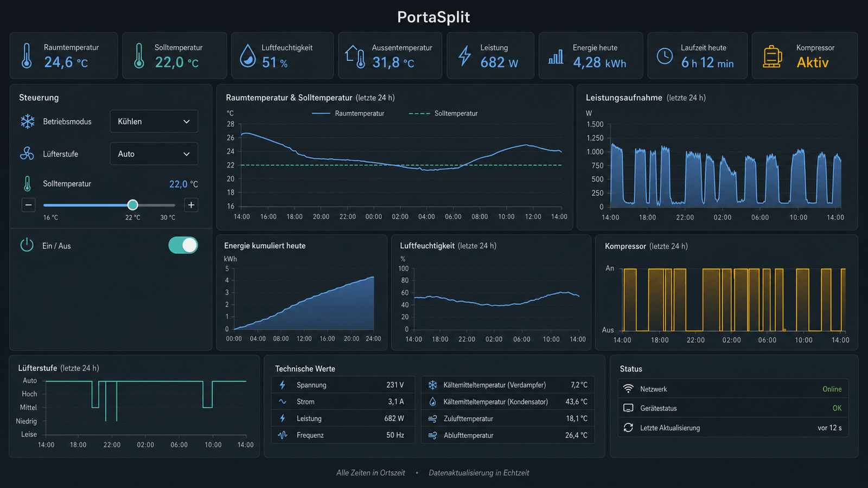Click the Raumtemperatur value 24,6 °C
Image resolution: width=868 pixels, height=488 pixels.
tap(66, 63)
